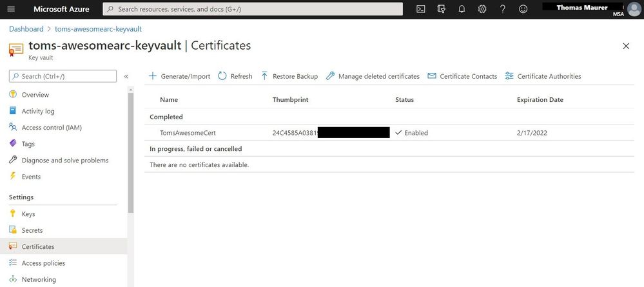Click In progress, failed or cancelled heading
Screen dimensions: 644x287
pos(196,149)
